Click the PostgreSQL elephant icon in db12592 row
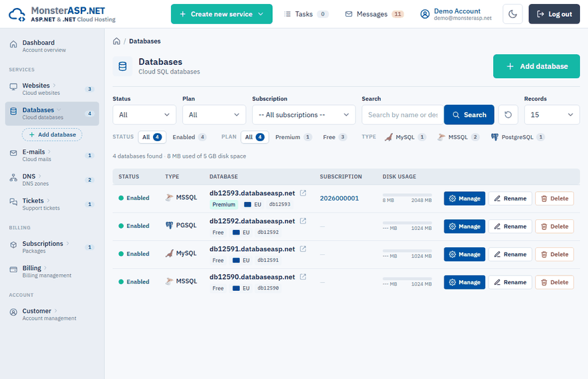The image size is (588, 379). (x=170, y=225)
